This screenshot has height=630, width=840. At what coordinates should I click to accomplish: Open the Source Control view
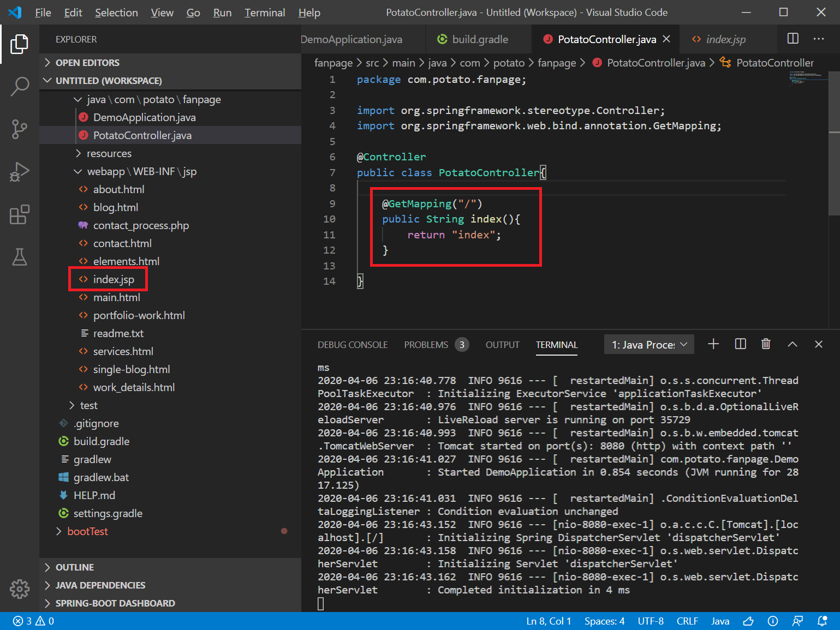20,129
